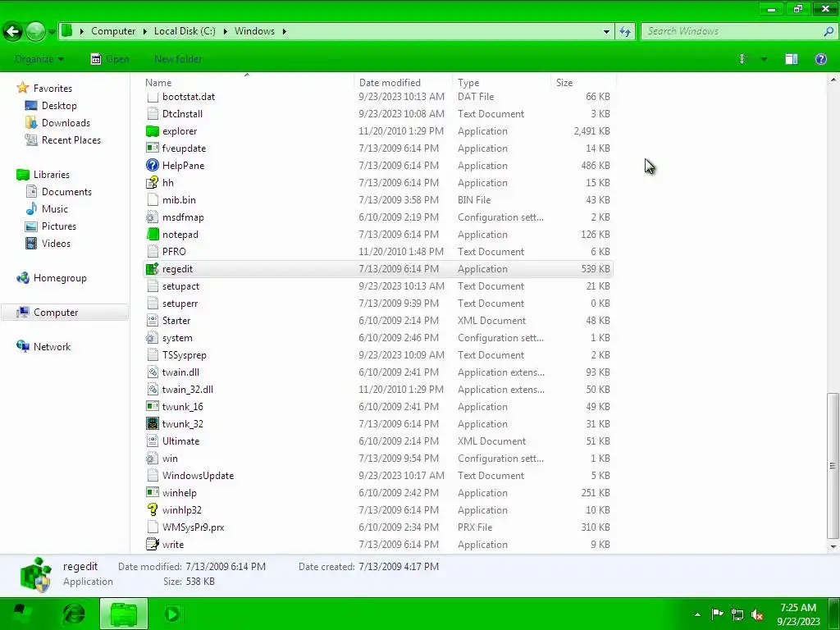
Task: Select the HelpPane application icon
Action: point(153,166)
